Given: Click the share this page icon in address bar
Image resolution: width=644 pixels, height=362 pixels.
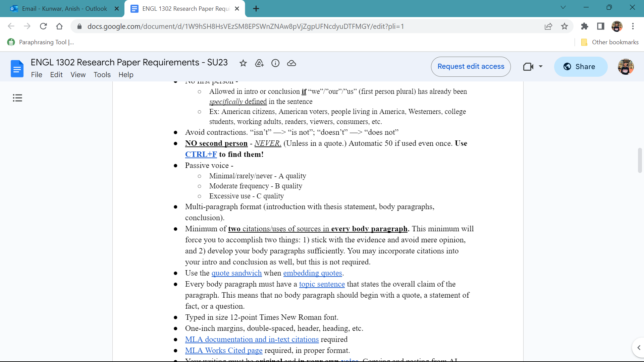Looking at the screenshot, I should (548, 26).
